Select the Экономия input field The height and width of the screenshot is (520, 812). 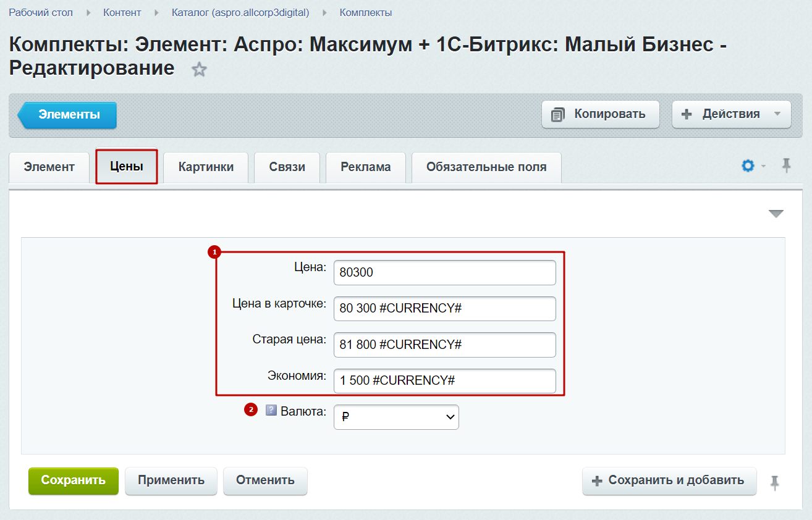[x=445, y=381]
